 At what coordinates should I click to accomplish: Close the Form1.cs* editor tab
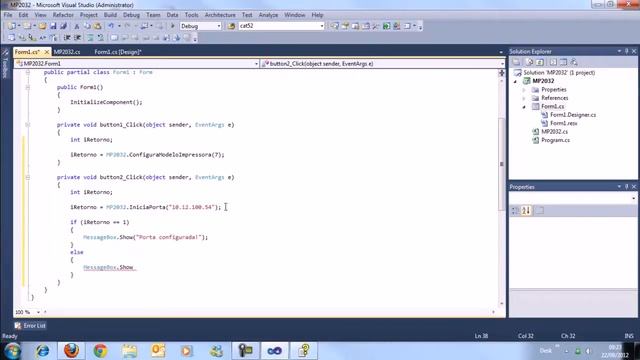tap(47, 52)
